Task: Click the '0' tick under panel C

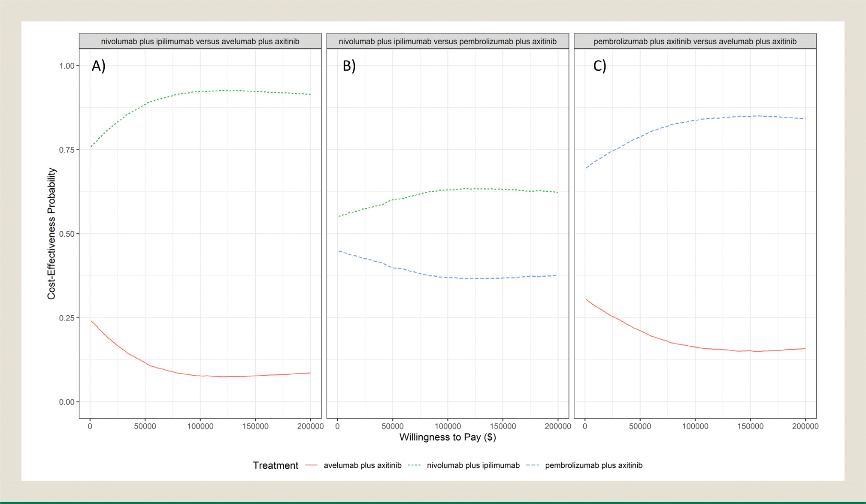Action: (x=585, y=426)
